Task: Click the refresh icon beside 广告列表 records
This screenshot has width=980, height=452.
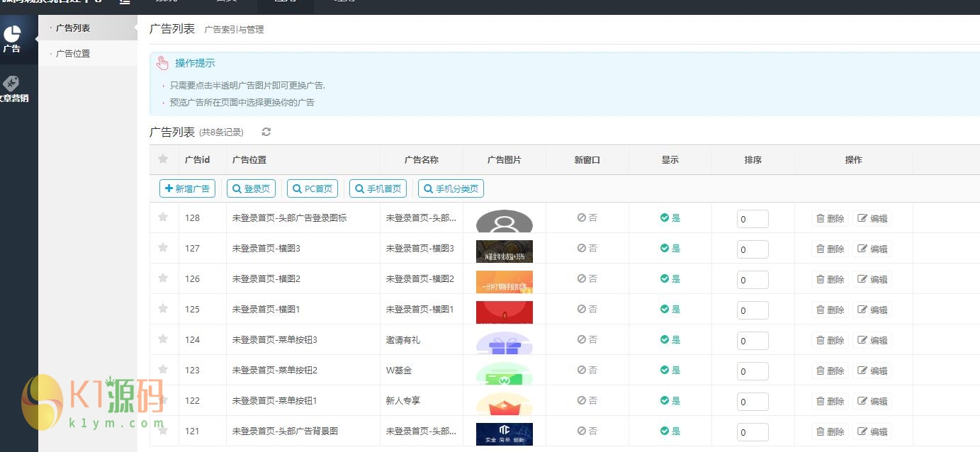Action: 266,132
